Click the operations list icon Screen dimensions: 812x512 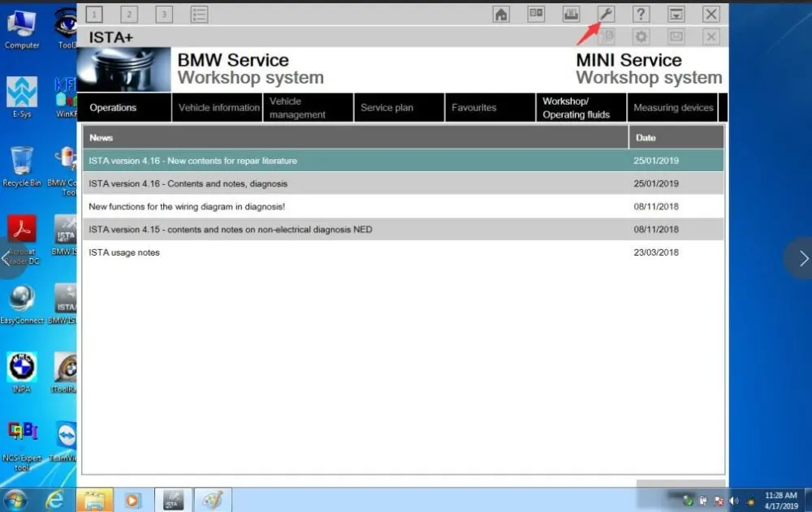click(x=199, y=15)
